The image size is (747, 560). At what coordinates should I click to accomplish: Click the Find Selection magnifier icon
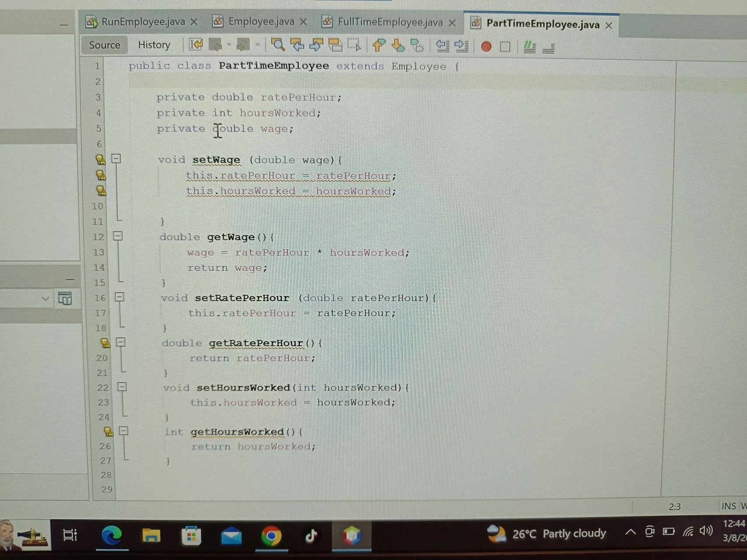(278, 45)
